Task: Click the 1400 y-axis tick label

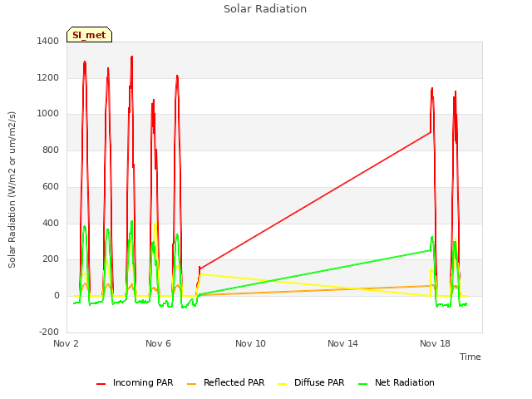Action: [x=48, y=41]
